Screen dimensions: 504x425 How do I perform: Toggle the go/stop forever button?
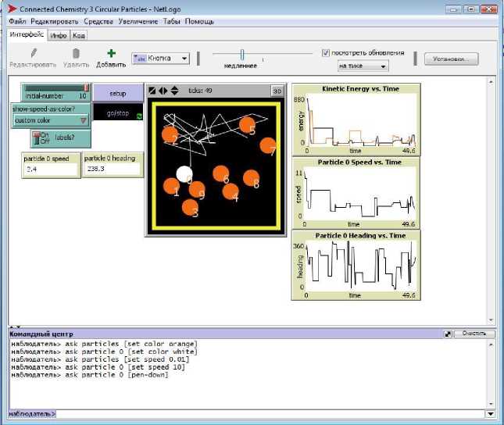tap(118, 113)
